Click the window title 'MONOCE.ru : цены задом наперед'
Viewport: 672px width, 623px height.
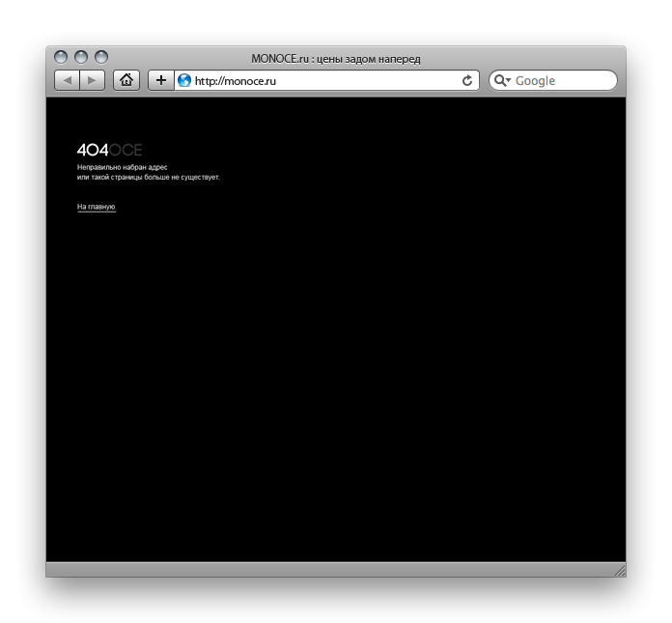336,59
